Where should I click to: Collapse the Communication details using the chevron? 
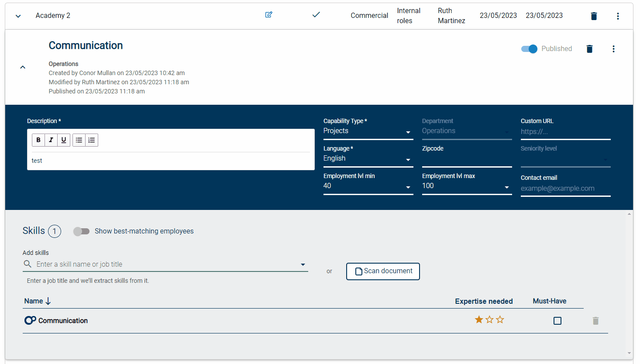(x=22, y=67)
